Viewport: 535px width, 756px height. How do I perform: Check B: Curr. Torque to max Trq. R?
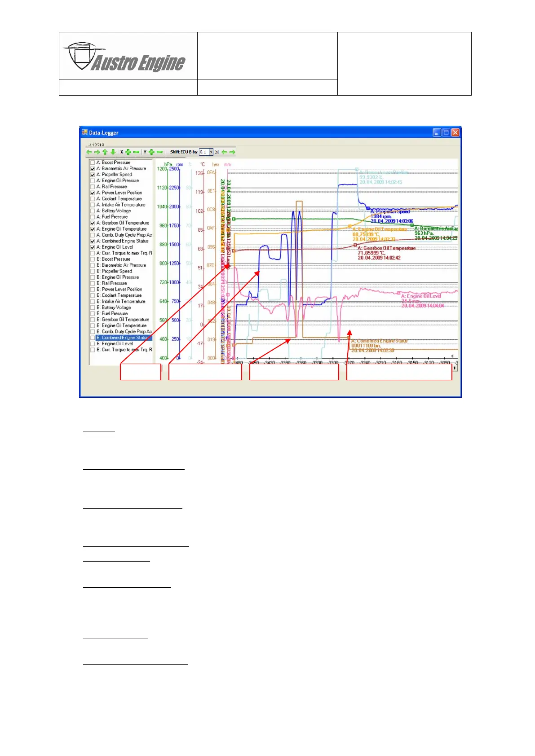(93, 350)
